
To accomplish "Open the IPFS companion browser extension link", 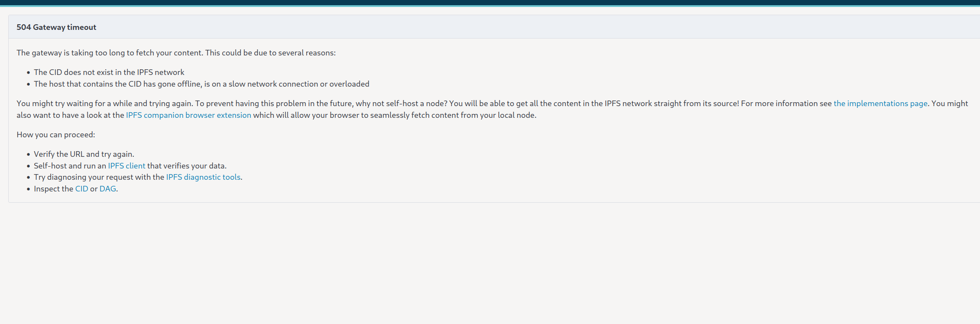I will 188,115.
